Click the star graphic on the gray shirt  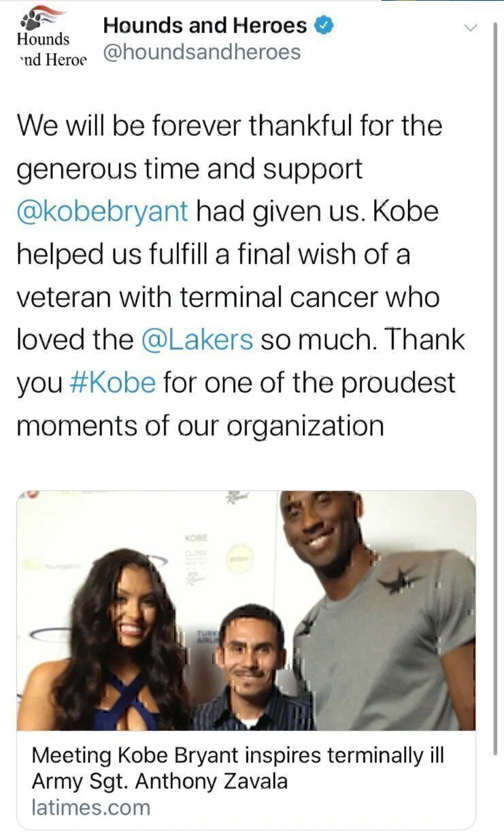click(399, 579)
